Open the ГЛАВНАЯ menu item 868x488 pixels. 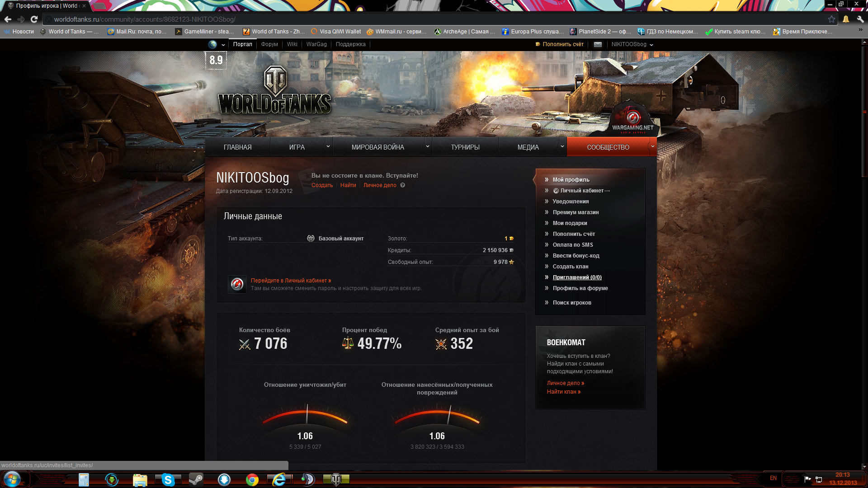point(237,147)
